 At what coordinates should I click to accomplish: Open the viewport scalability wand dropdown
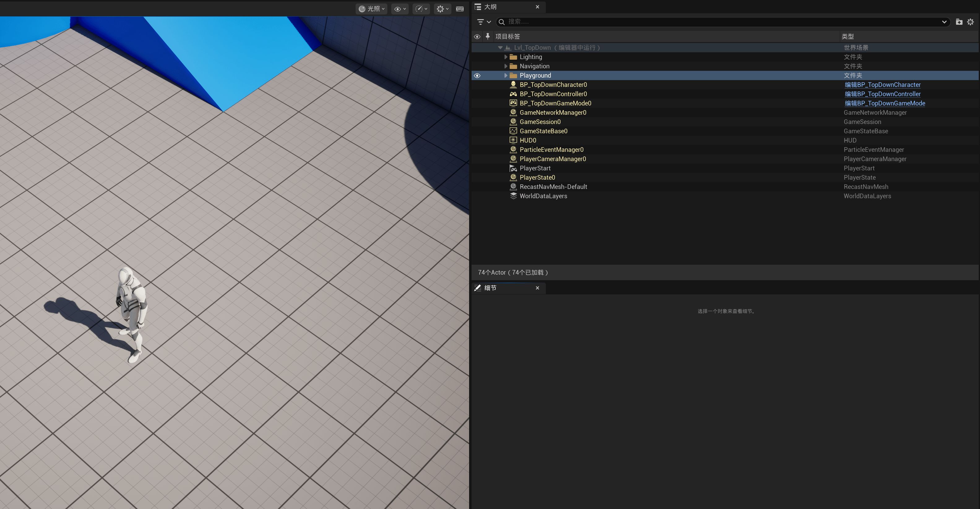421,9
